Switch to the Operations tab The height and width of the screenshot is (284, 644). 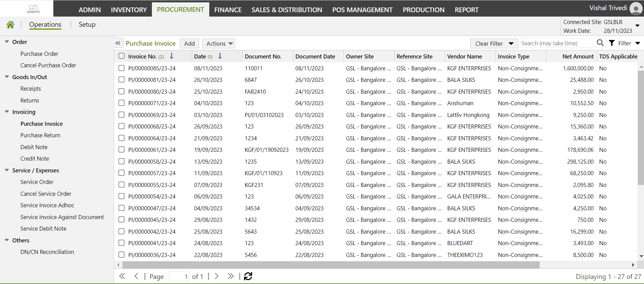point(45,24)
